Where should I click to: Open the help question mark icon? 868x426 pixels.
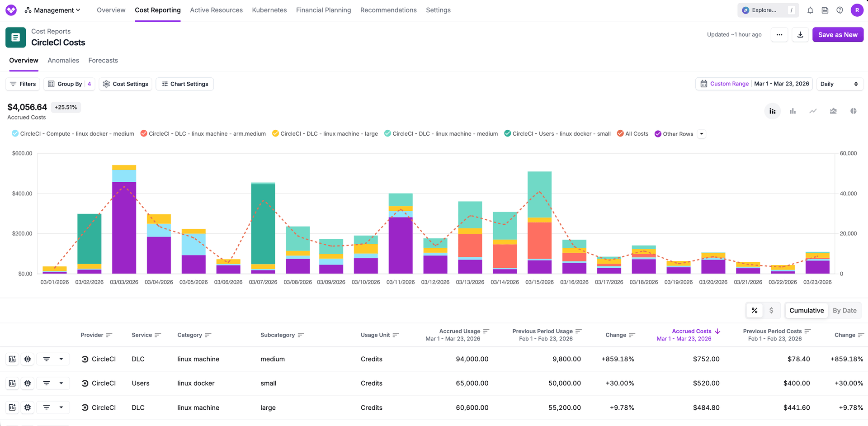840,10
